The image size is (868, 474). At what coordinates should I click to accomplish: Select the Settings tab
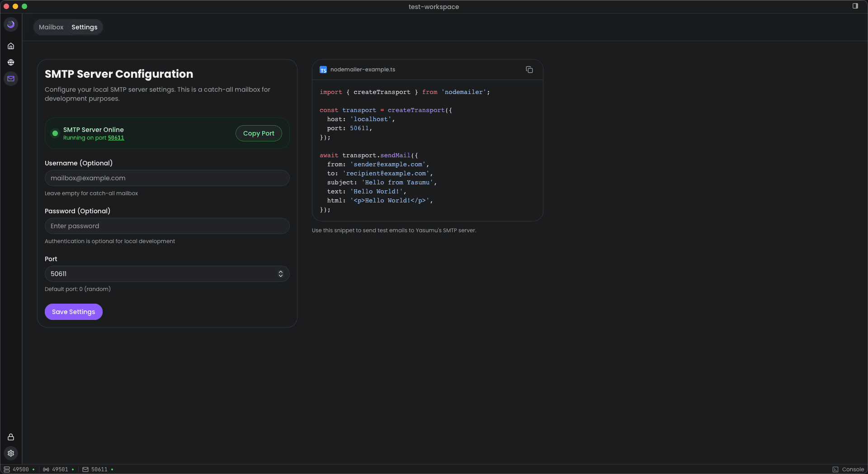(x=84, y=27)
